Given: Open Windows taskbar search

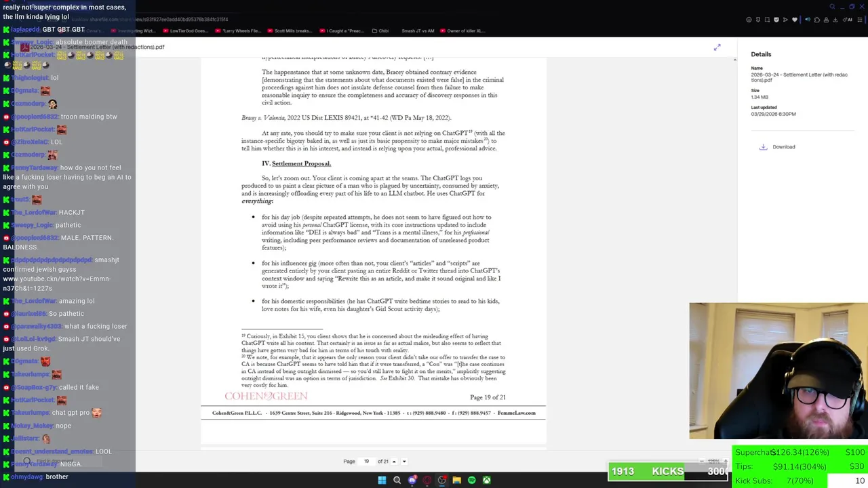Looking at the screenshot, I should point(397,480).
